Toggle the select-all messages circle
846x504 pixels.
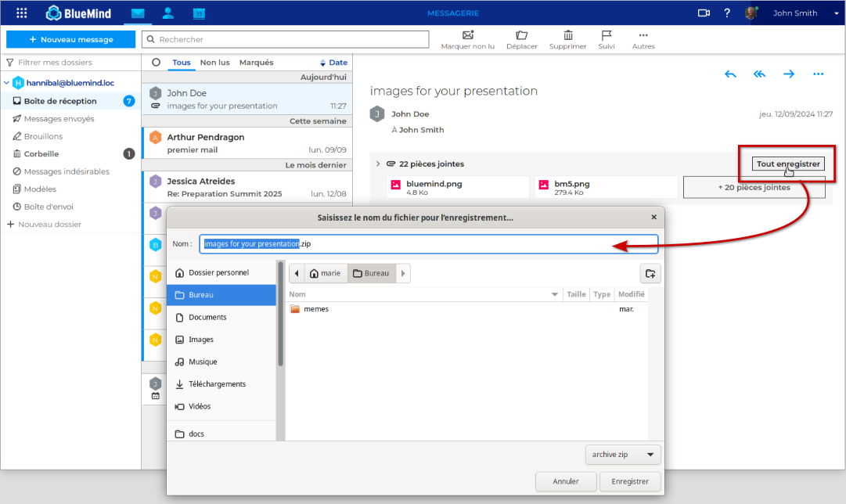tap(156, 63)
